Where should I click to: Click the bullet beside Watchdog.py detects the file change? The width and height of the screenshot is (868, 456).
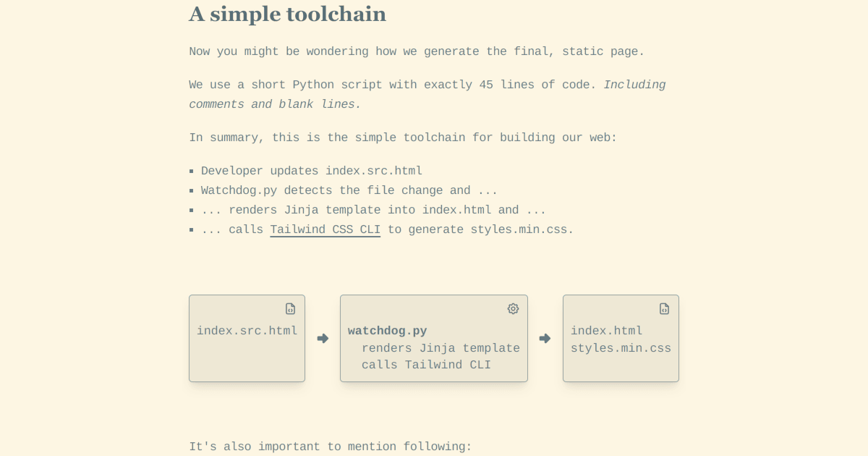tap(192, 190)
